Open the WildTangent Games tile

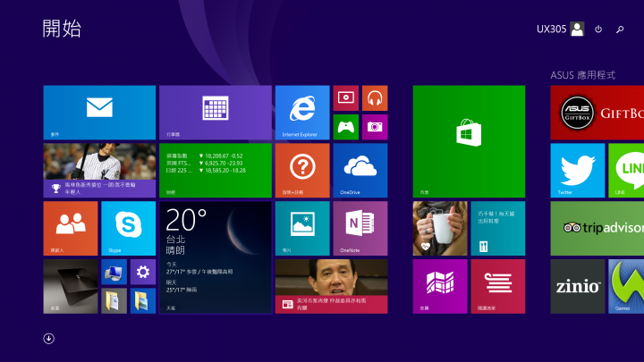point(626,286)
